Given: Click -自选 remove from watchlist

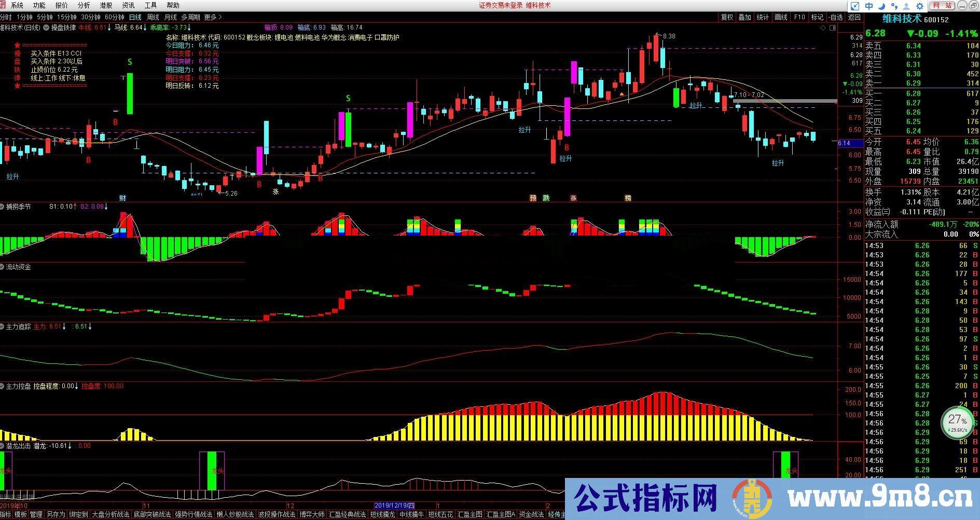Looking at the screenshot, I should [836, 17].
